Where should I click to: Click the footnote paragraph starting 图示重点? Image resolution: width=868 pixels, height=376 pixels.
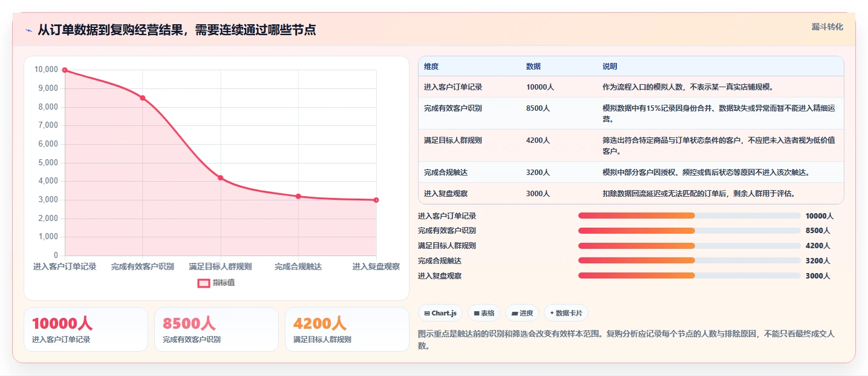(627, 340)
